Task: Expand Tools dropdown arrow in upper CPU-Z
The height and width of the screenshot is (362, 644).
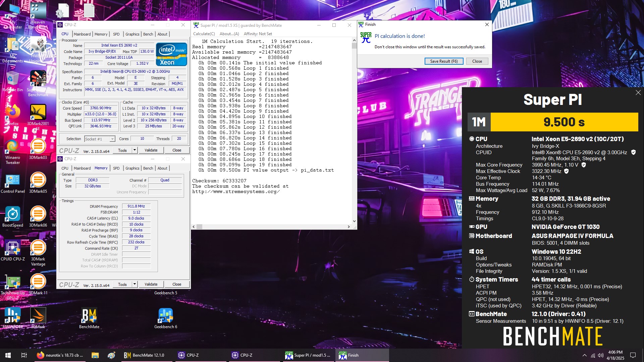Action: [x=135, y=150]
